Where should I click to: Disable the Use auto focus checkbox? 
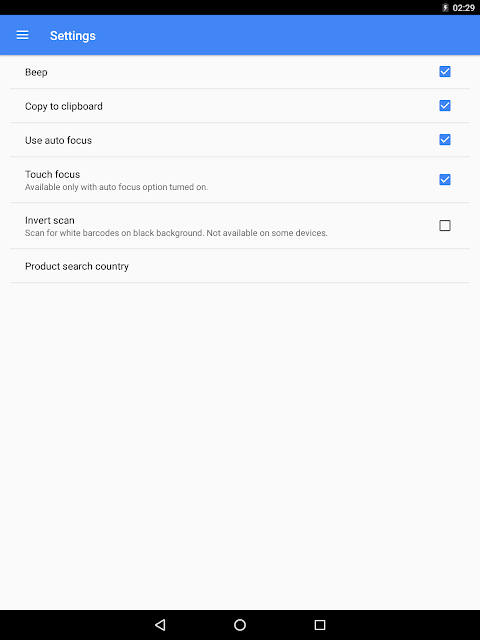445,140
